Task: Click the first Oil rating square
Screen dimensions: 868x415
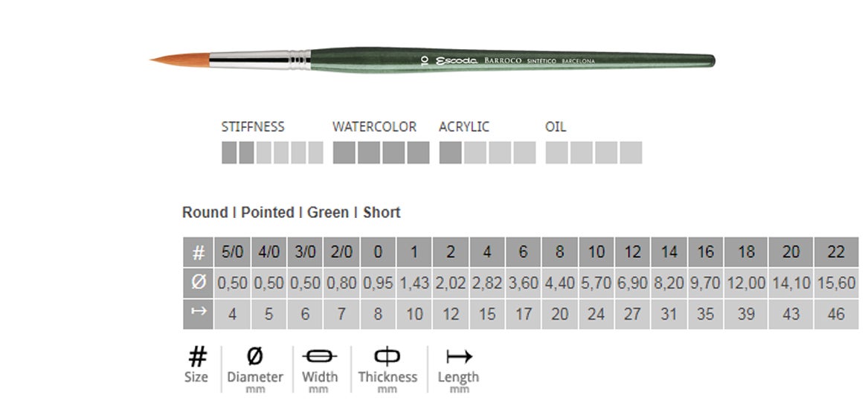Action: 556,152
